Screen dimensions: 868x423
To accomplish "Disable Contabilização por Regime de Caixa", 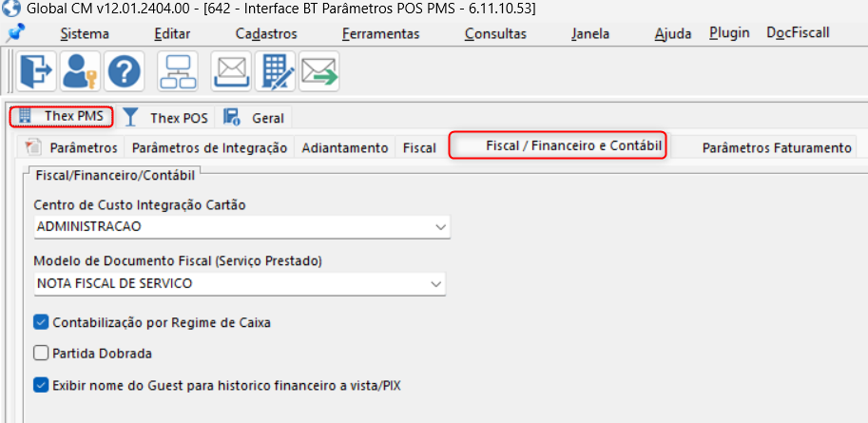I will click(41, 322).
